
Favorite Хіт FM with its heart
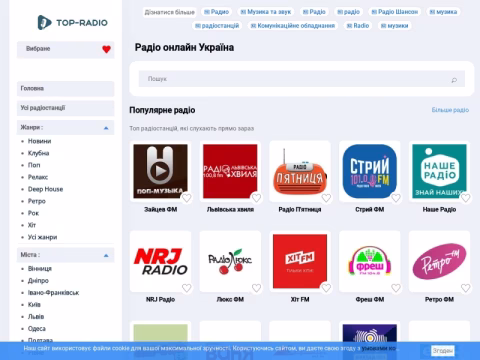pos(326,288)
